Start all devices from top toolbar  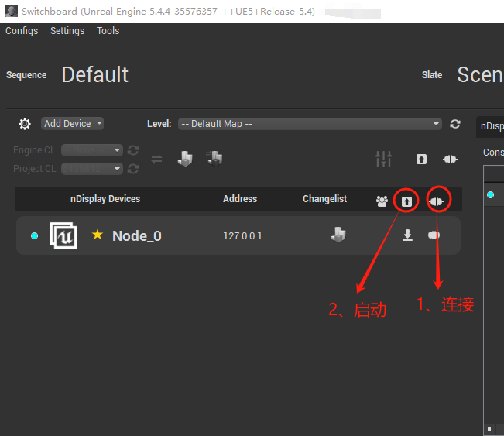421,159
